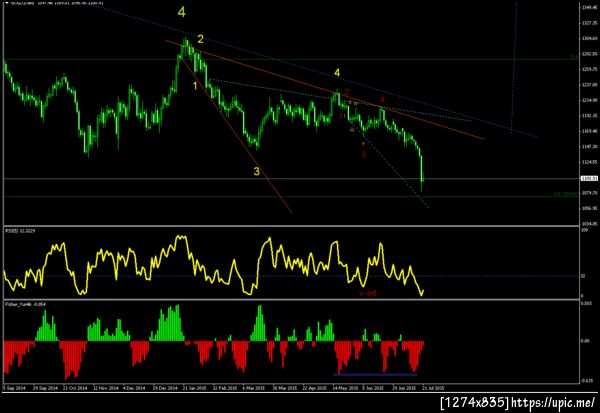Select the red wave label 4
600x413 pixels.
(382, 100)
